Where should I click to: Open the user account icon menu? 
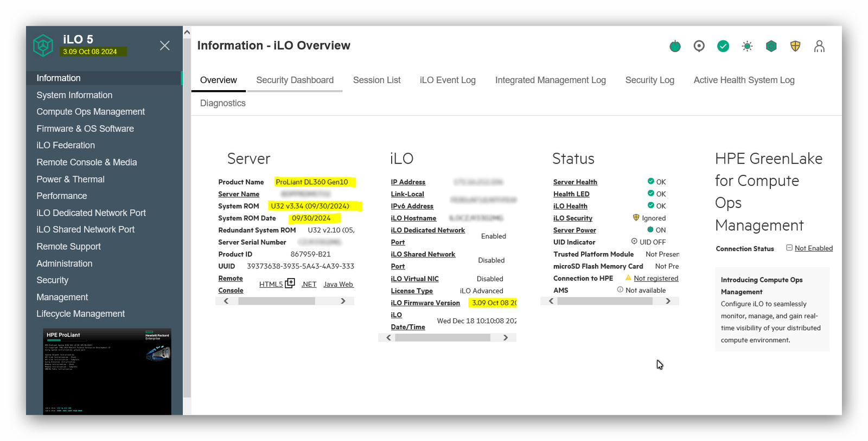[x=819, y=47]
